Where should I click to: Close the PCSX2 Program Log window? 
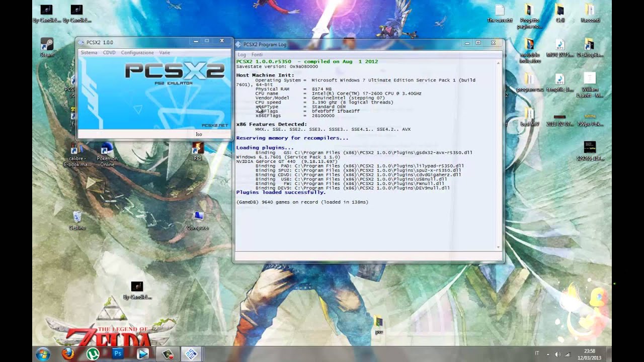[493, 43]
